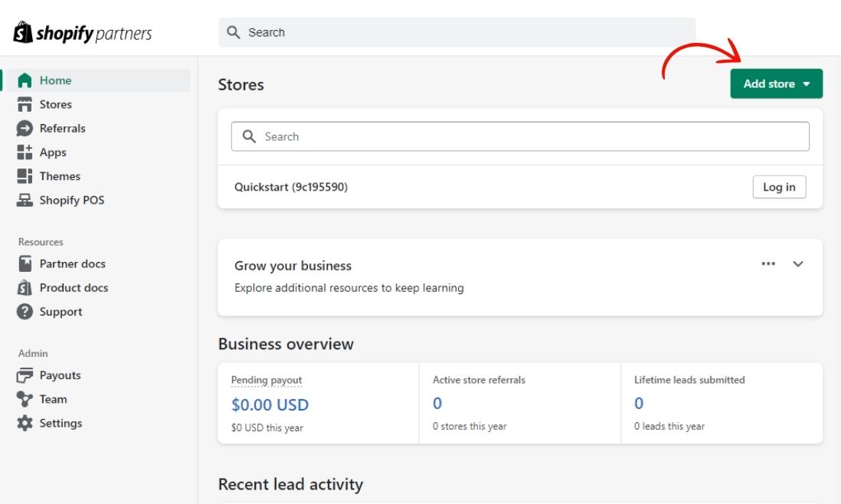Focus the top global Search field

[457, 32]
